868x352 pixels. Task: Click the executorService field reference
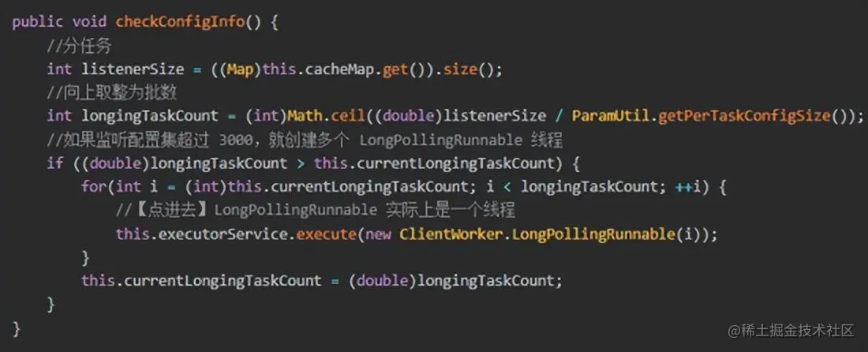[x=224, y=234]
